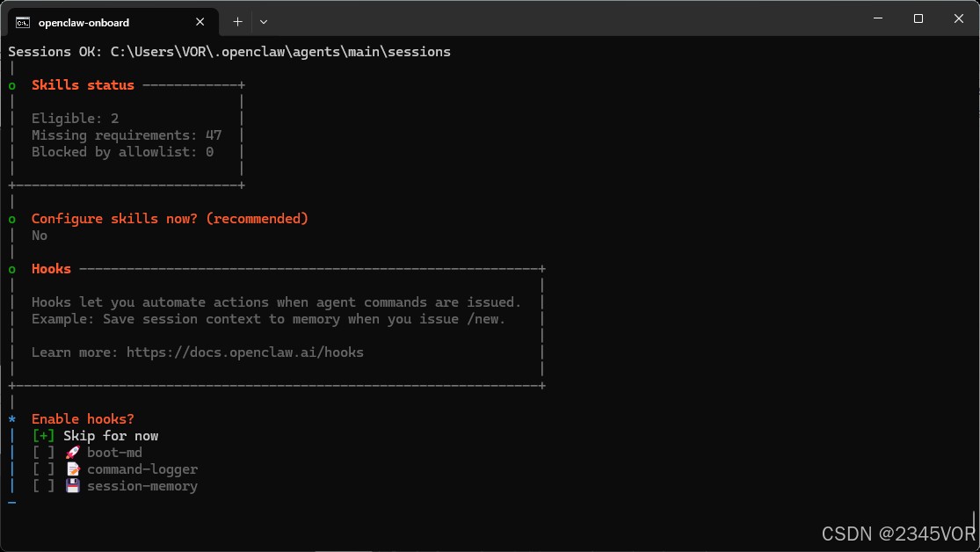Enable the boot-md hook checkbox
980x552 pixels.
pyautogui.click(x=43, y=453)
